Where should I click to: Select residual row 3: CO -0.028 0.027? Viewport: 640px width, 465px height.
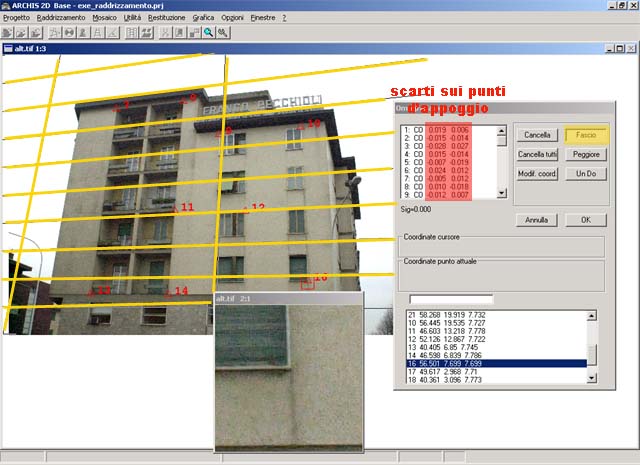click(449, 146)
